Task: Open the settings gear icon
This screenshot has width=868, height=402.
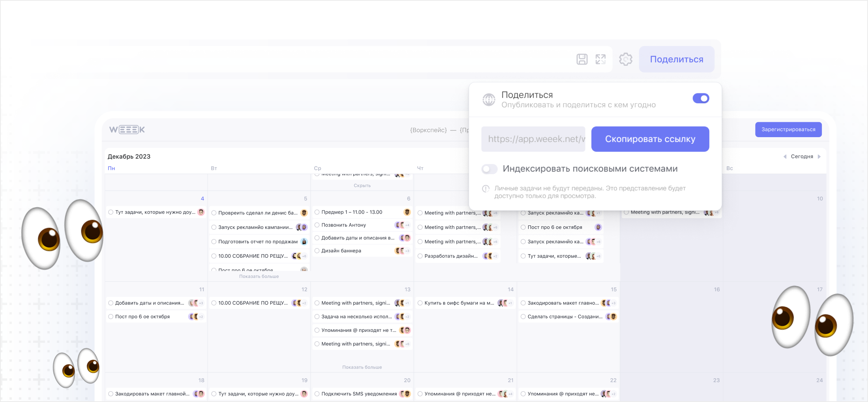Action: point(625,59)
